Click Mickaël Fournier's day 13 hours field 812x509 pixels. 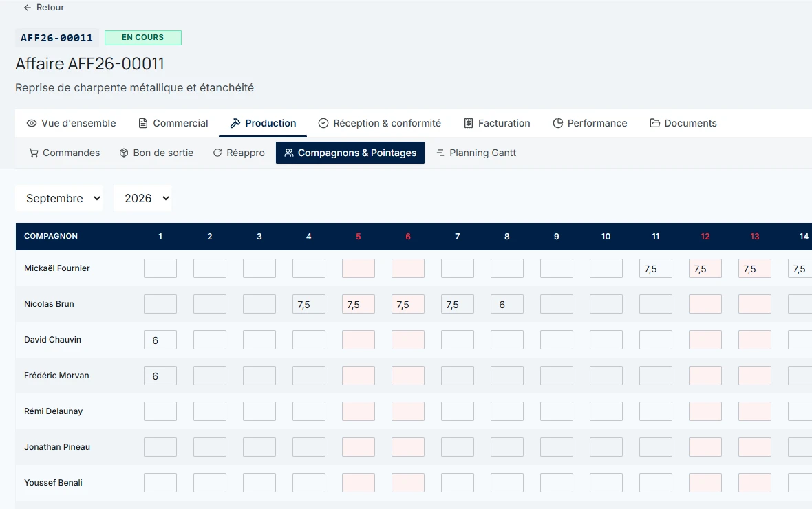(x=754, y=268)
